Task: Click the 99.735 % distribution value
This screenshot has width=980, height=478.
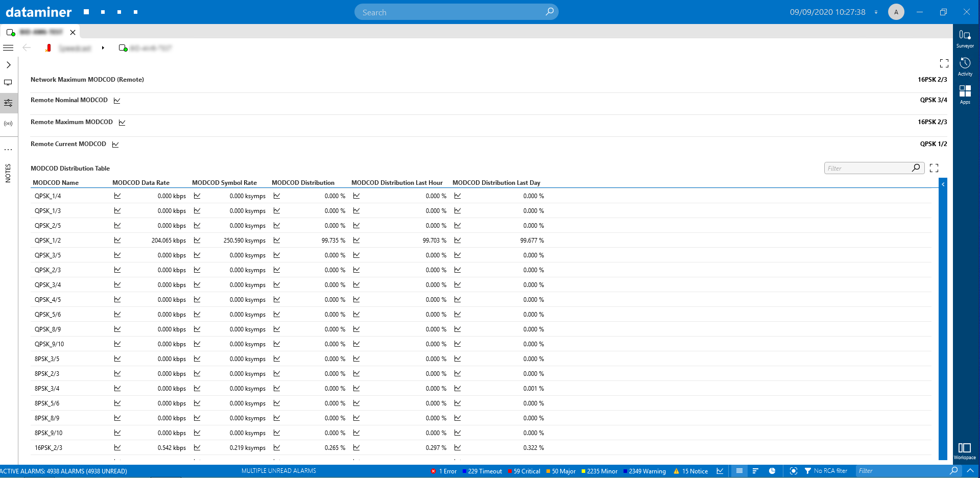Action: [333, 241]
